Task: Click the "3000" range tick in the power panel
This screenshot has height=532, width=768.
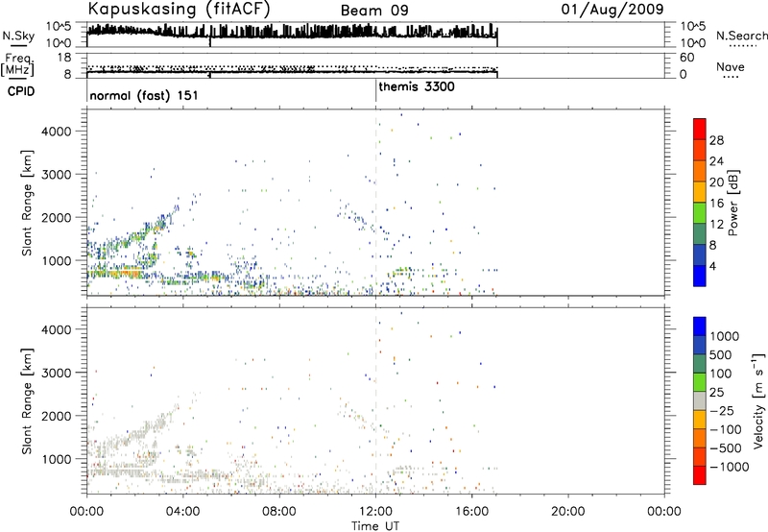Action: coord(57,175)
